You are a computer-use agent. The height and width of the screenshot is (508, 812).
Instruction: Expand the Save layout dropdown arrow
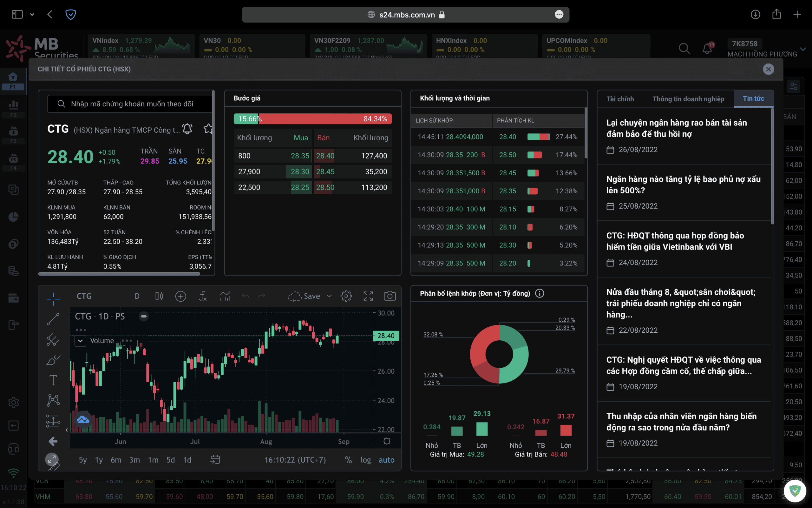tap(329, 296)
